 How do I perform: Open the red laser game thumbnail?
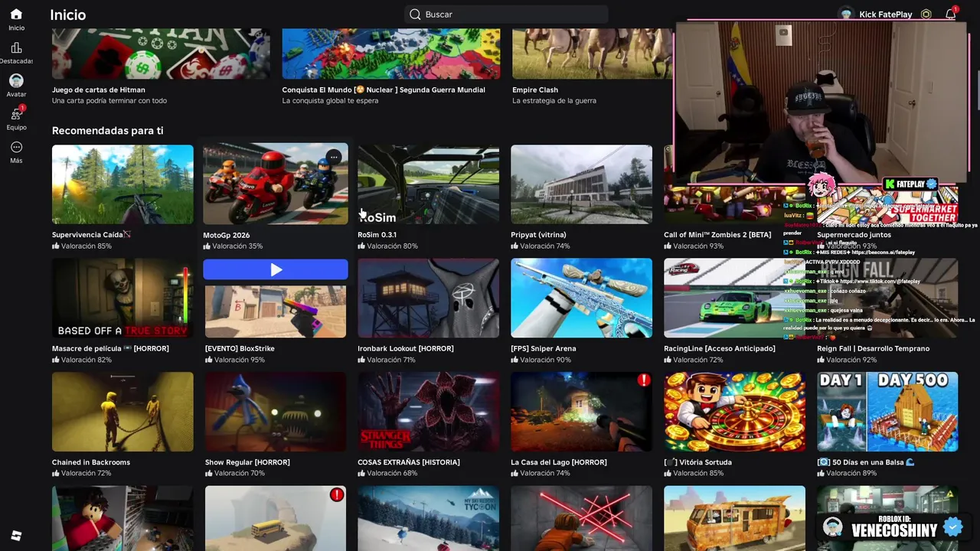point(582,518)
